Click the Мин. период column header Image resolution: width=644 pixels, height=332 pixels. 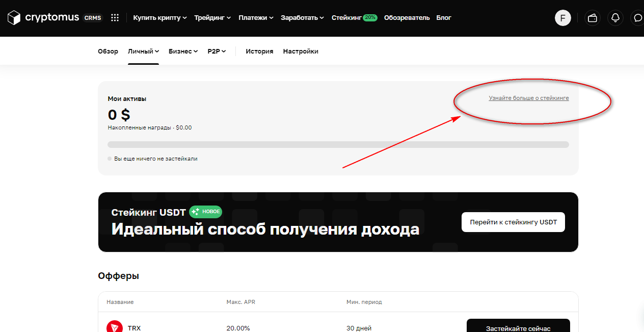coord(364,302)
